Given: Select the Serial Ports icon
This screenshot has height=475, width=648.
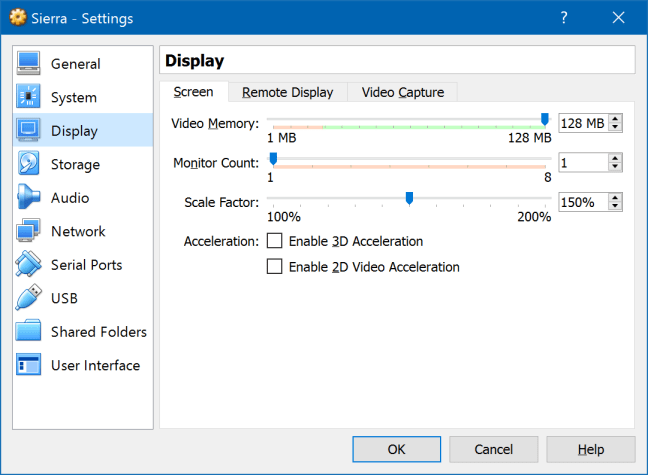Looking at the screenshot, I should (x=28, y=265).
